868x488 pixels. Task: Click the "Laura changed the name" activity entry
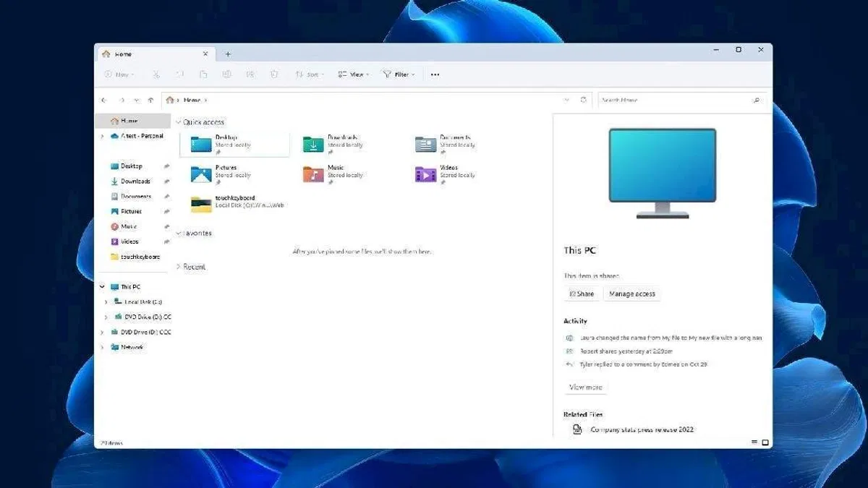pos(671,338)
